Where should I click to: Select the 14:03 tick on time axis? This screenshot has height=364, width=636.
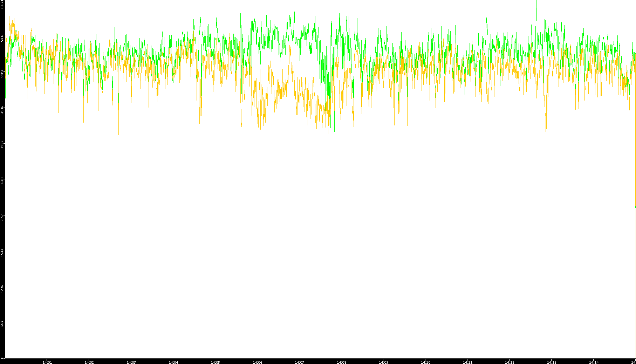[131, 362]
